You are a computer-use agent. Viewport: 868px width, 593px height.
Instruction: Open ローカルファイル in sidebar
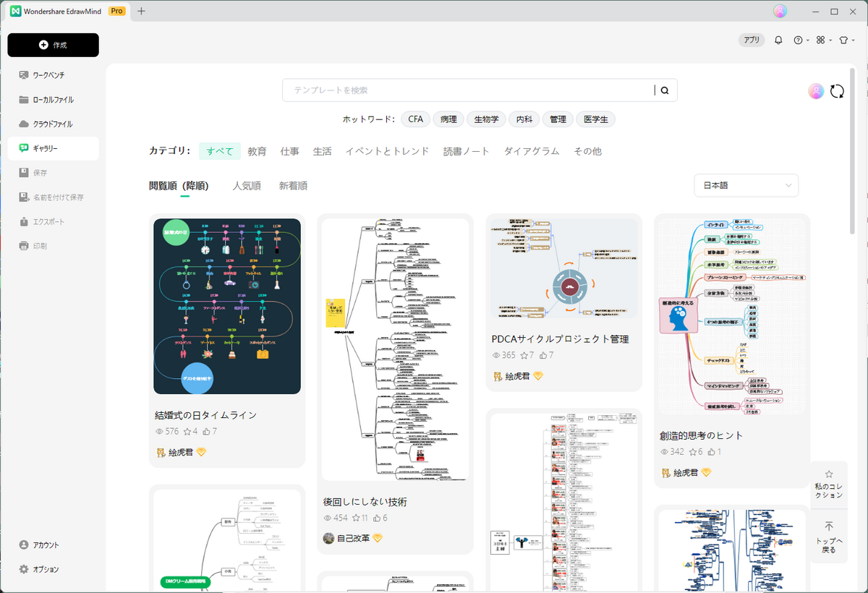(53, 99)
